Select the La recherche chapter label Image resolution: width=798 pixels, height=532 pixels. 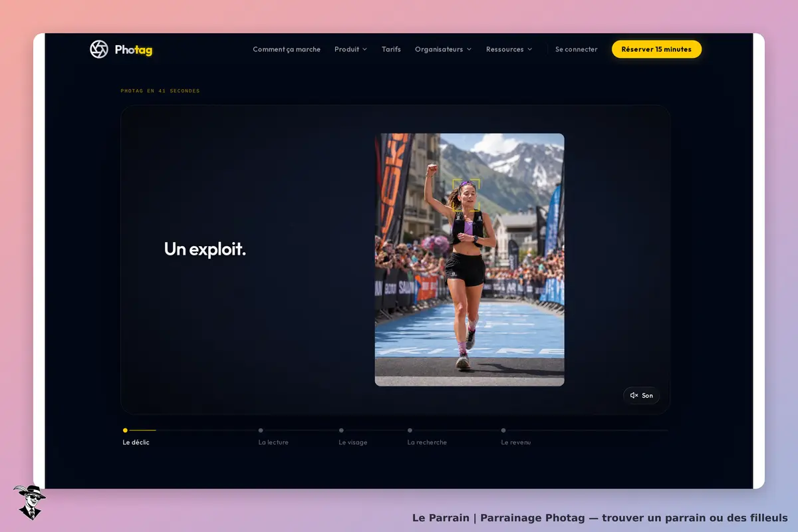427,442
